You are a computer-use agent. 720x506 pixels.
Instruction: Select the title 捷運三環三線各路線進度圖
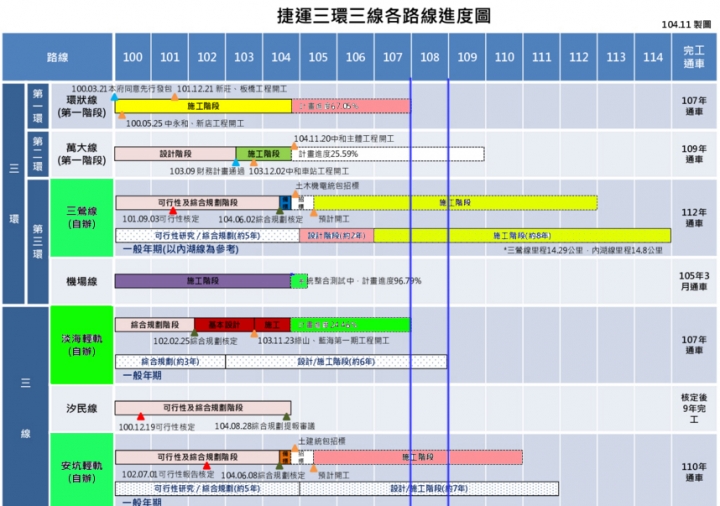coord(384,16)
